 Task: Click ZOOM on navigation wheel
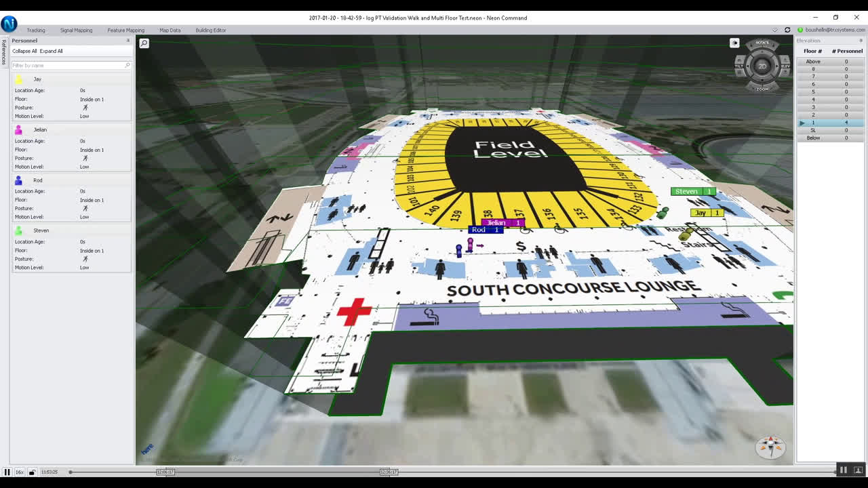pyautogui.click(x=762, y=89)
